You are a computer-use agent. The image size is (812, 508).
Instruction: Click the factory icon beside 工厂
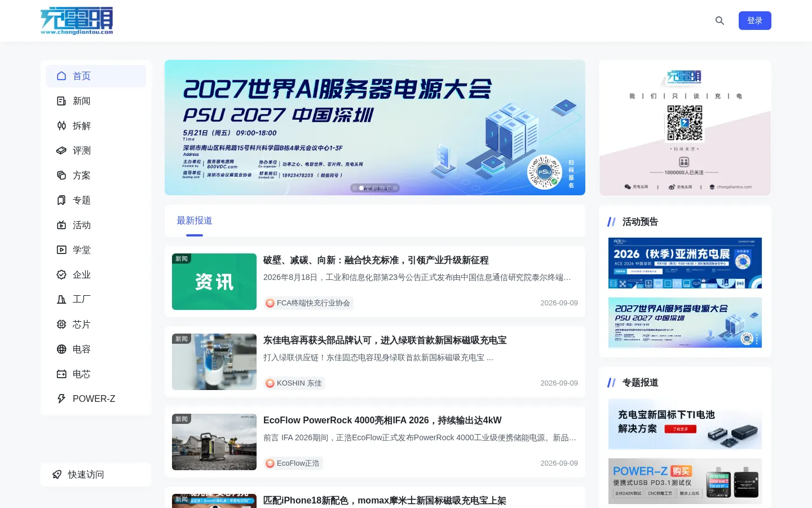[x=61, y=299]
